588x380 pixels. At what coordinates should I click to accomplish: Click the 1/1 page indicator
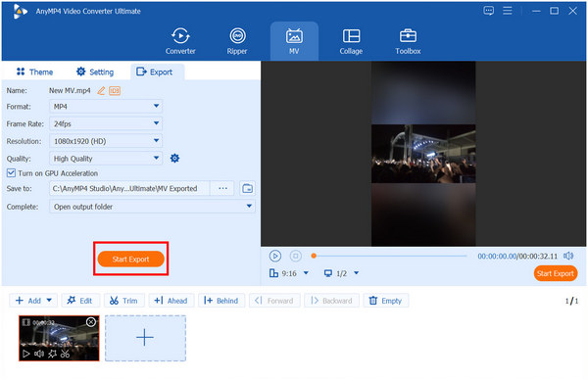click(572, 301)
